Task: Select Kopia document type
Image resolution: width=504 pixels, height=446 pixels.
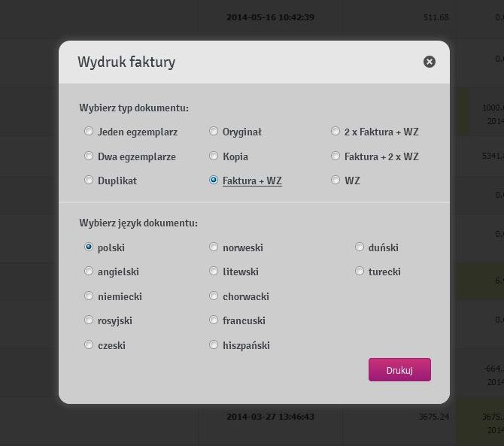Action: [x=214, y=156]
